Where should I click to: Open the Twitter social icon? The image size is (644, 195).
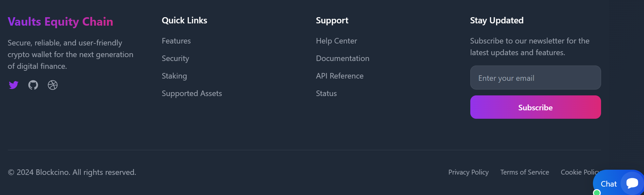click(x=14, y=85)
